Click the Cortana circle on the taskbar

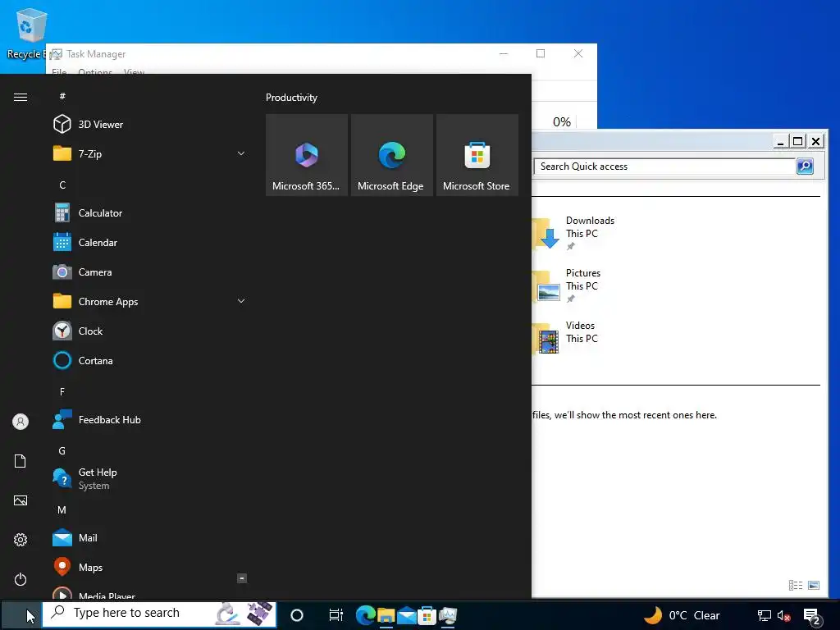pos(297,615)
